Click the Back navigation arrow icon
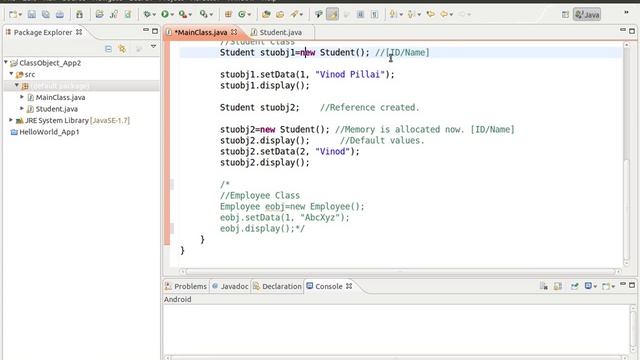The width and height of the screenshot is (640, 360). point(444,14)
